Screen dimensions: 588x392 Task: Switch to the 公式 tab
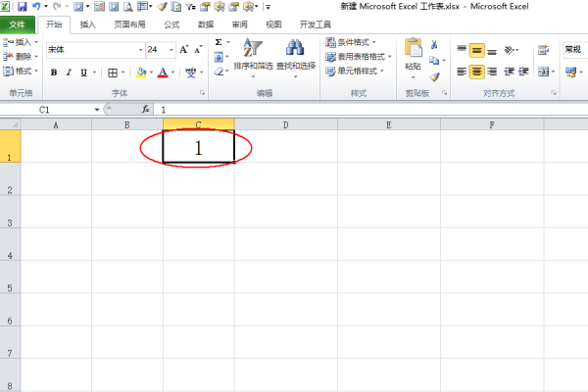point(171,24)
